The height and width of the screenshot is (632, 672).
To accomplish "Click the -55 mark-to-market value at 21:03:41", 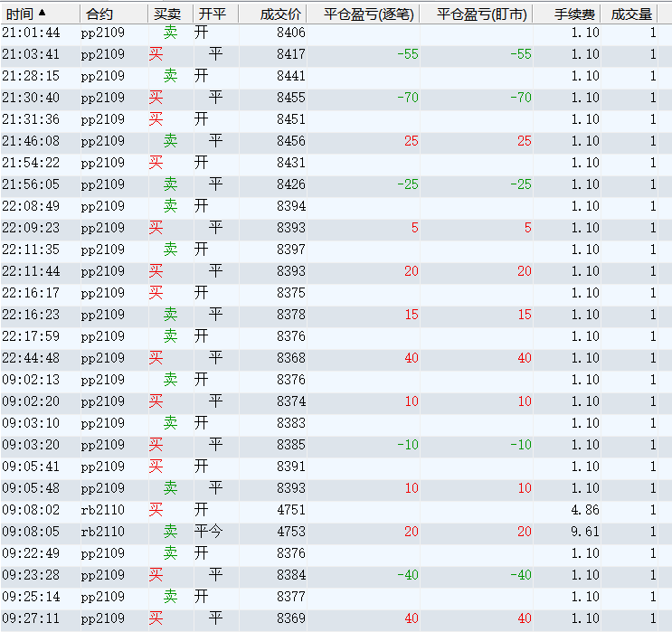I will [521, 54].
